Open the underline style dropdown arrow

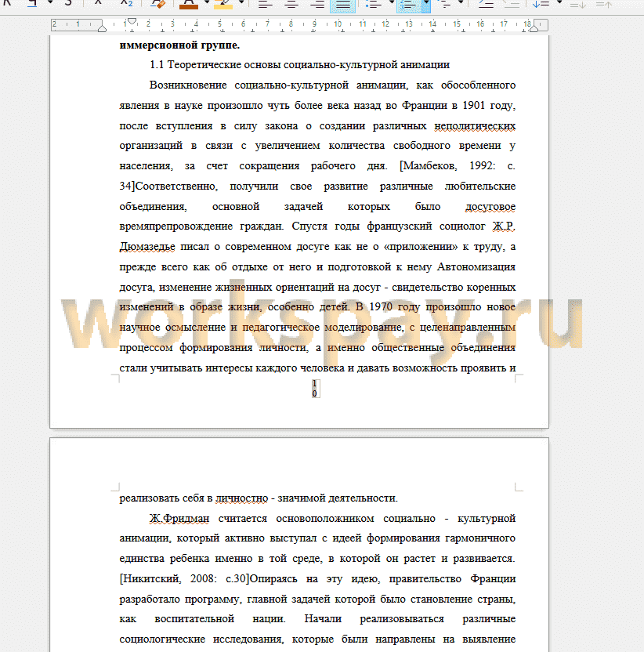[50, 2]
